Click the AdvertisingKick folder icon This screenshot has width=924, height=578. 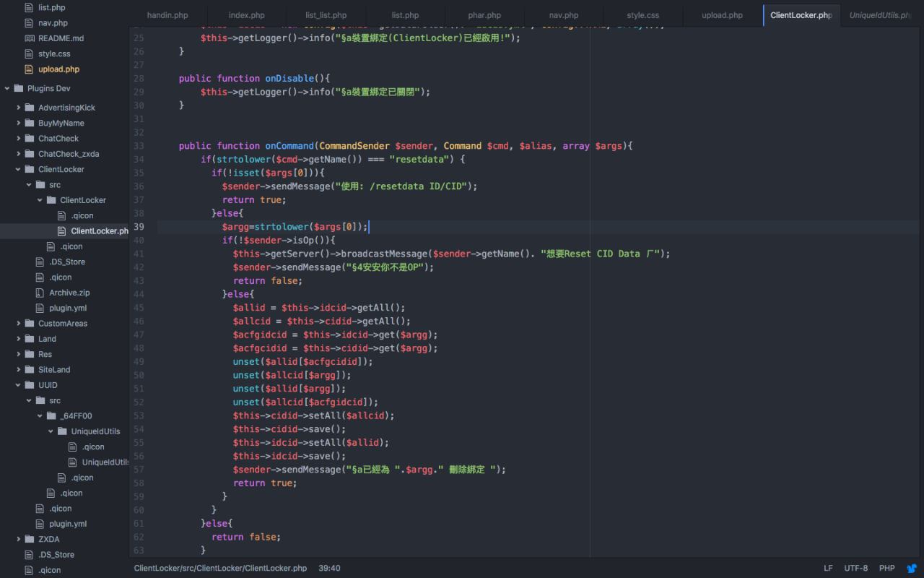[x=30, y=108]
